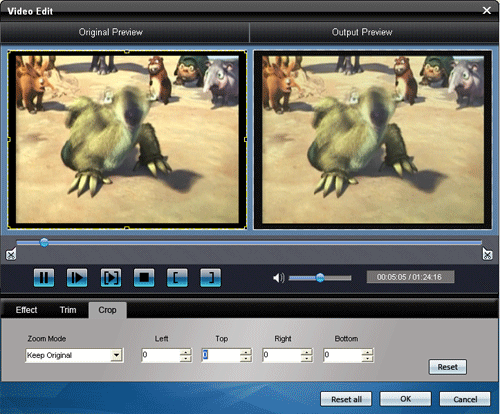Click the Bottom crop value field

click(x=342, y=355)
